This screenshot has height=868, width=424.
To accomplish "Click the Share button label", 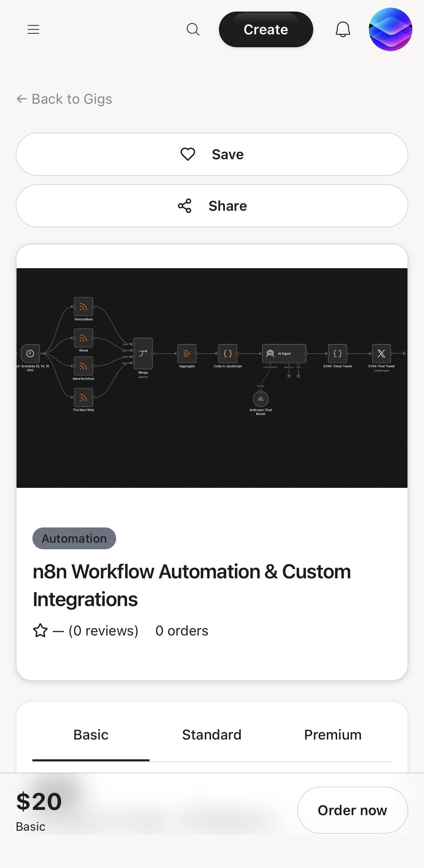I will tap(228, 206).
